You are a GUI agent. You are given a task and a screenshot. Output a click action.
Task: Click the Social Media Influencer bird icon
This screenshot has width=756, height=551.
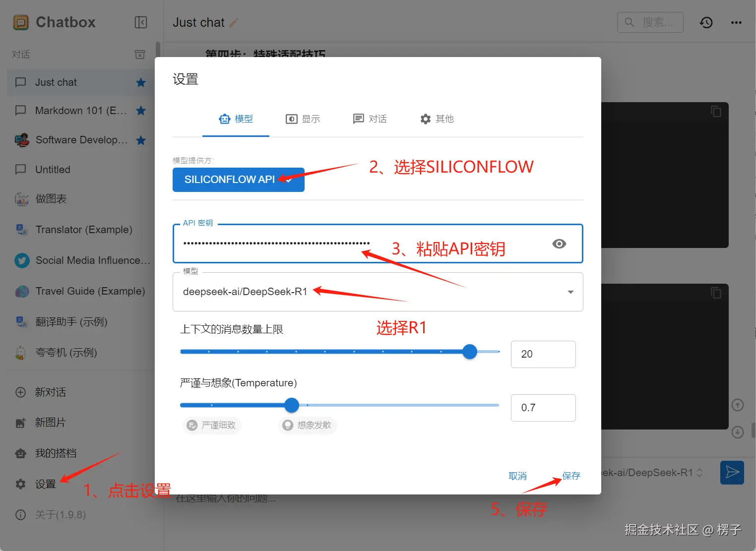click(x=22, y=260)
